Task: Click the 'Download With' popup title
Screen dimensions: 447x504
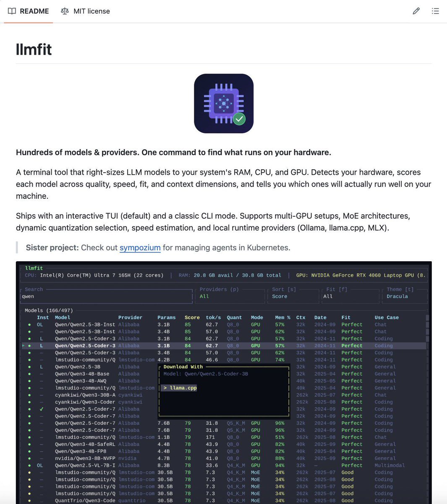Action: [x=183, y=367]
